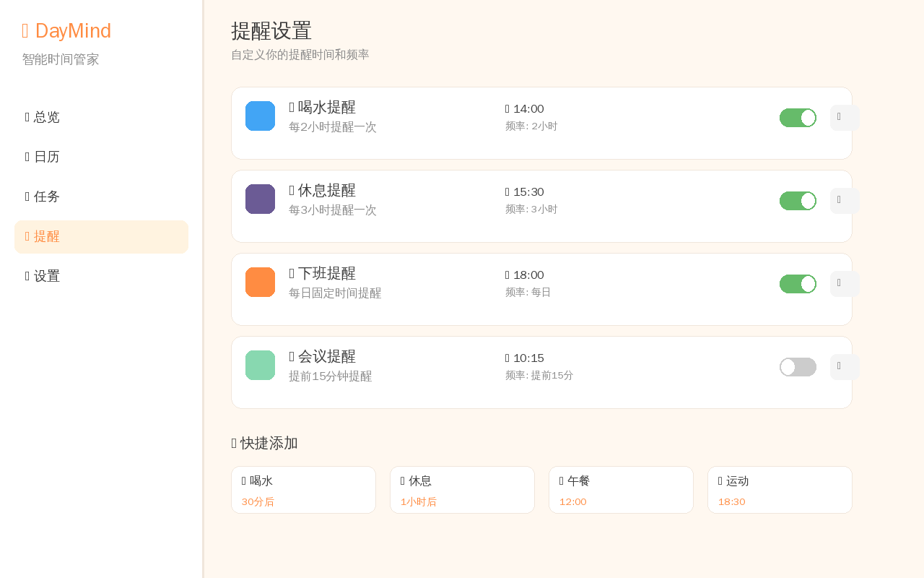
Task: Click the 频率: 2小时 label
Action: pyautogui.click(x=531, y=126)
